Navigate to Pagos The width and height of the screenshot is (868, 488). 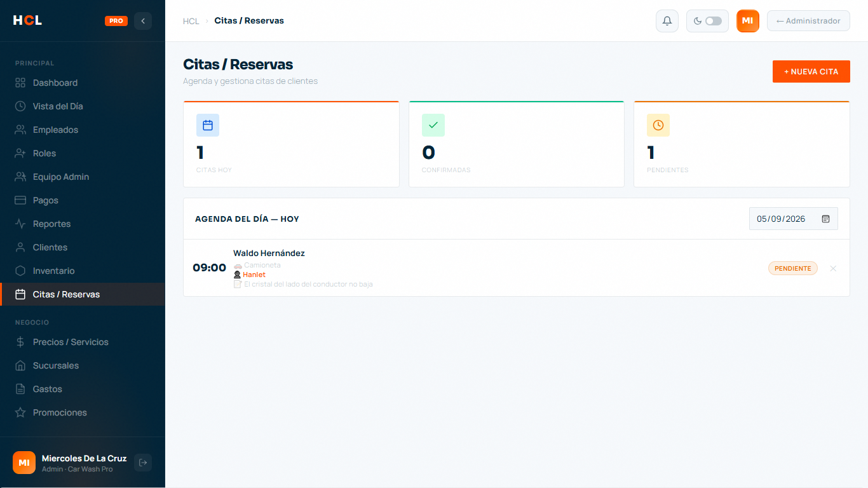[83, 200]
